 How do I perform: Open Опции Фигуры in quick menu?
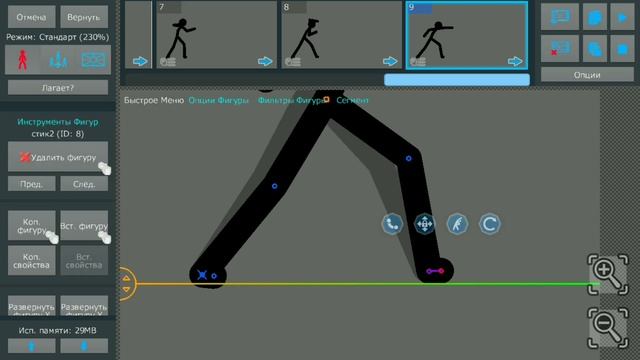click(x=218, y=100)
